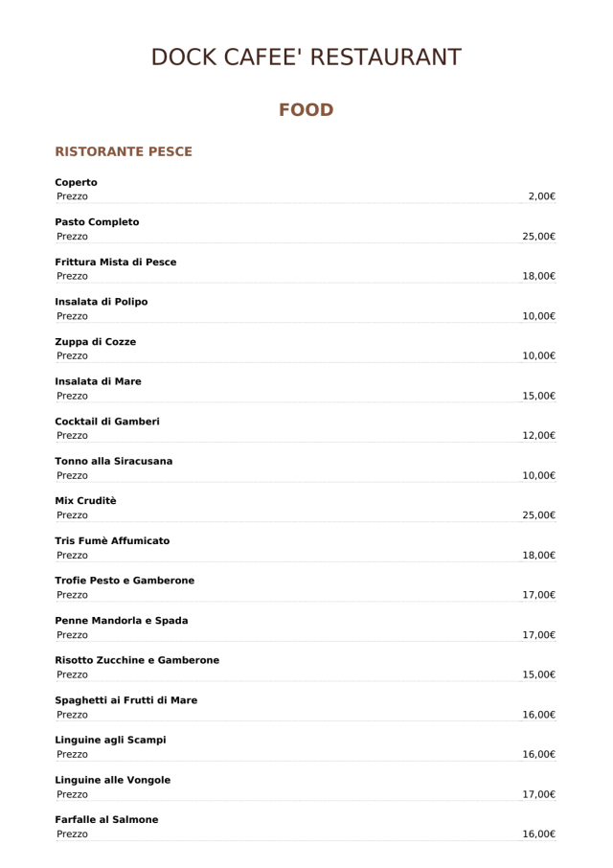
Task: Click the Coperto menu item
Action: tap(77, 182)
